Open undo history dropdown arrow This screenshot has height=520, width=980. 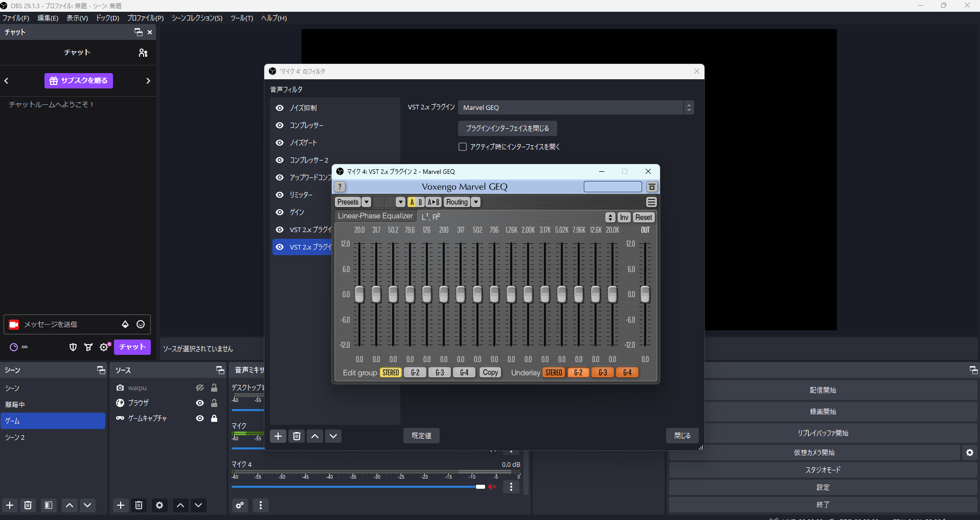pos(401,202)
